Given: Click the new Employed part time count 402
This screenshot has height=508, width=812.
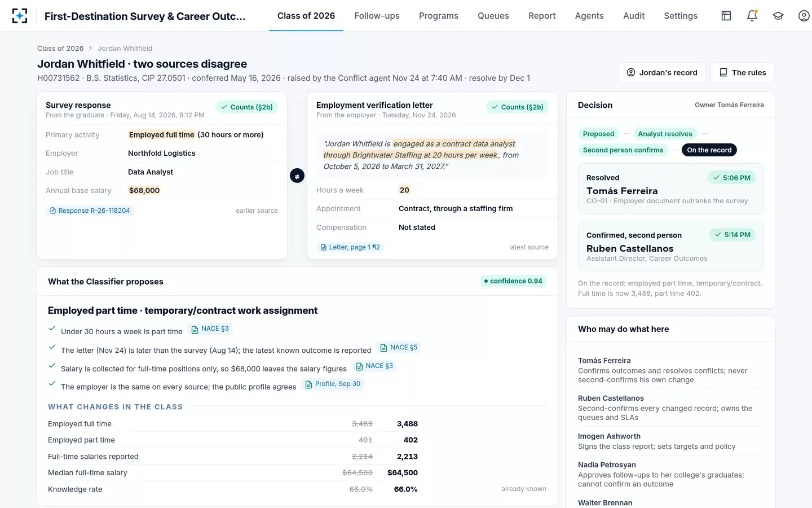Looking at the screenshot, I should point(411,440).
